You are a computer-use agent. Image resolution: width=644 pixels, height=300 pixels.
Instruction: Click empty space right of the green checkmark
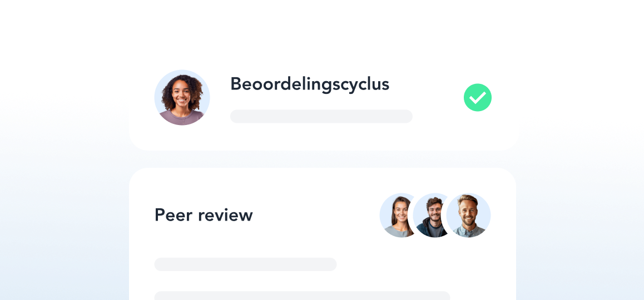(x=504, y=98)
